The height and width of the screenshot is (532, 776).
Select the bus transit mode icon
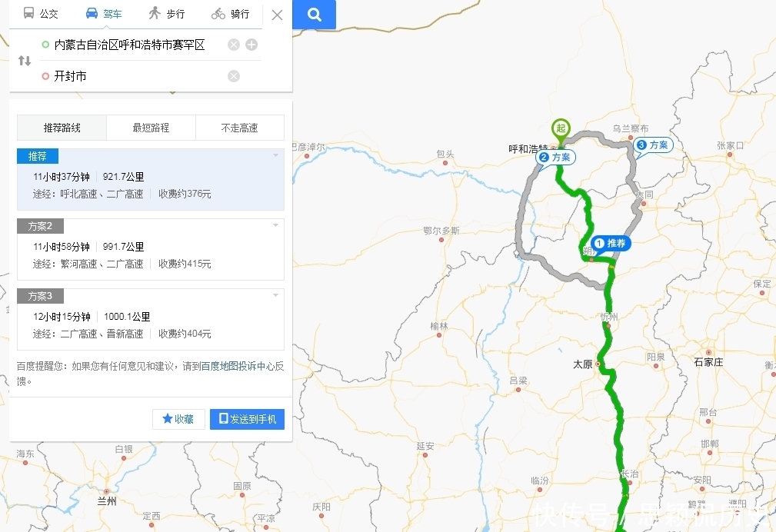click(x=29, y=13)
